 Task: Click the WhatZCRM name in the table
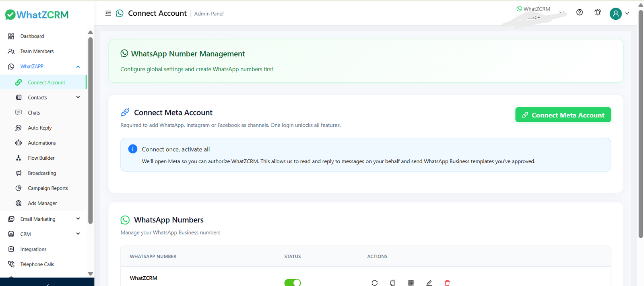tap(144, 278)
